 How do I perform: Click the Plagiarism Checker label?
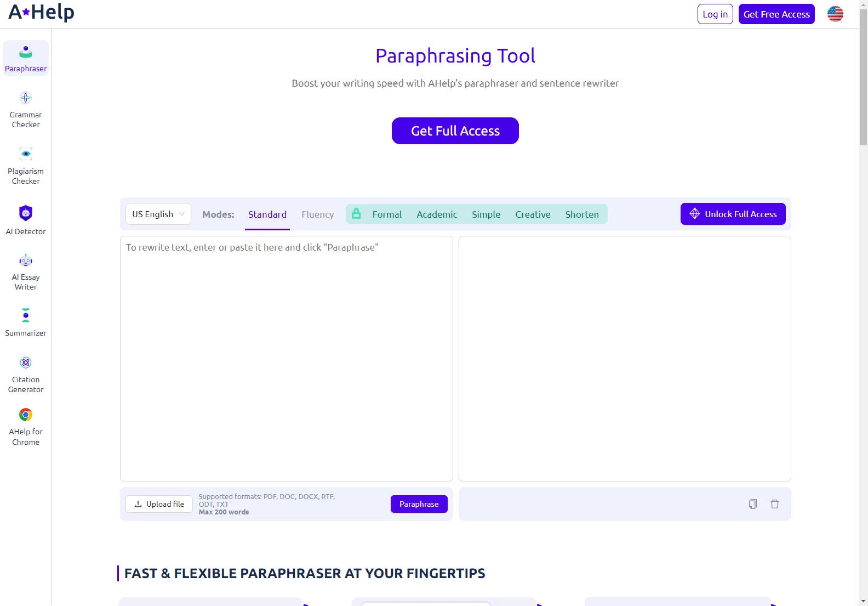[x=26, y=176]
